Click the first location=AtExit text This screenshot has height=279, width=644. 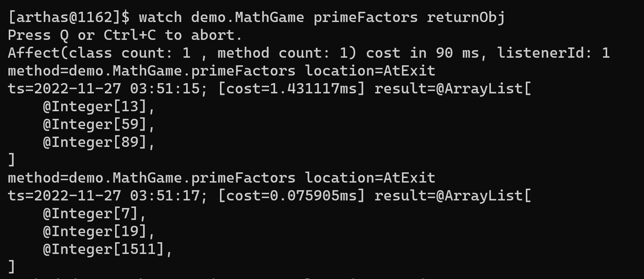[x=370, y=71]
